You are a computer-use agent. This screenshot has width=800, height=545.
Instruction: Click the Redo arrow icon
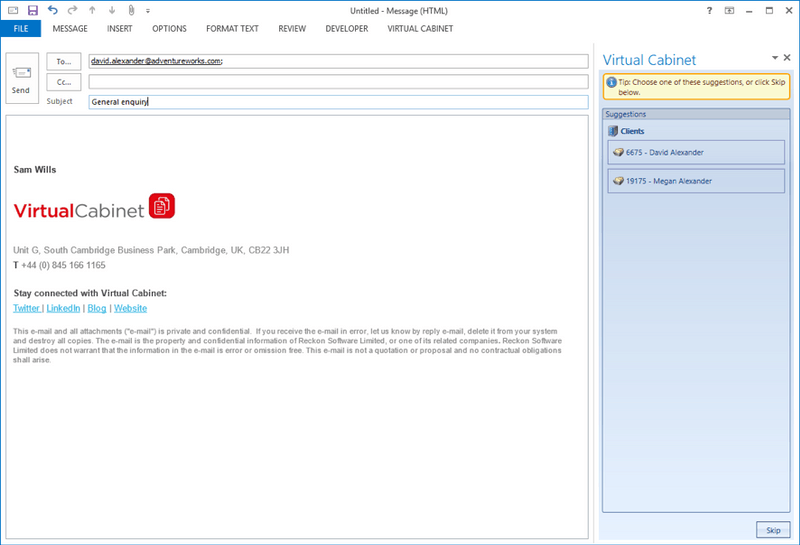pyautogui.click(x=72, y=10)
